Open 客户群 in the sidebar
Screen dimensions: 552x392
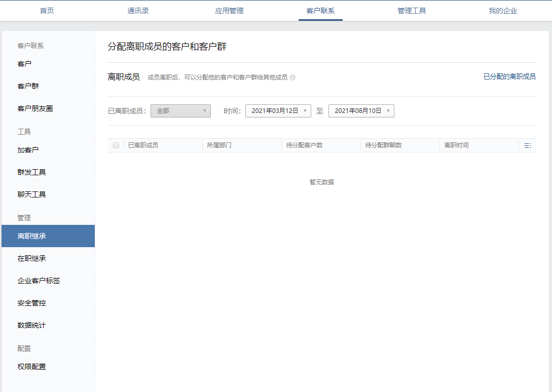click(x=28, y=86)
